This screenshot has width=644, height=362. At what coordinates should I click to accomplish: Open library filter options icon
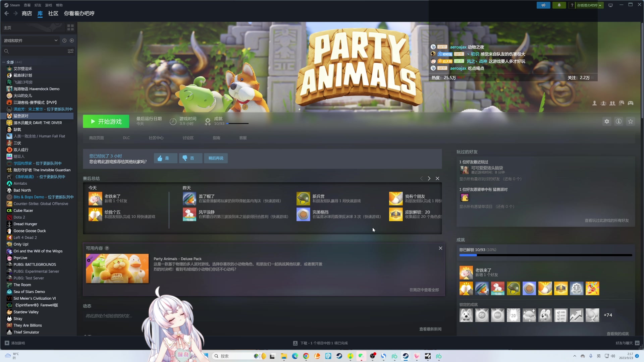[x=70, y=51]
